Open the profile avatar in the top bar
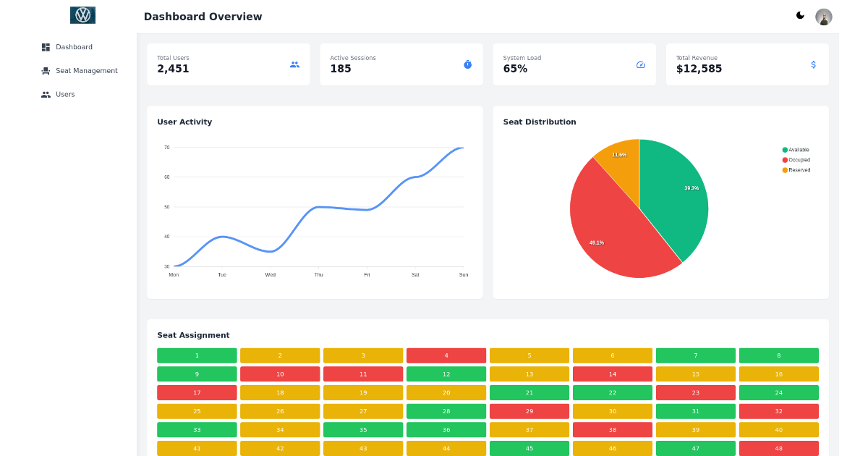This screenshot has width=868, height=456. [x=822, y=15]
